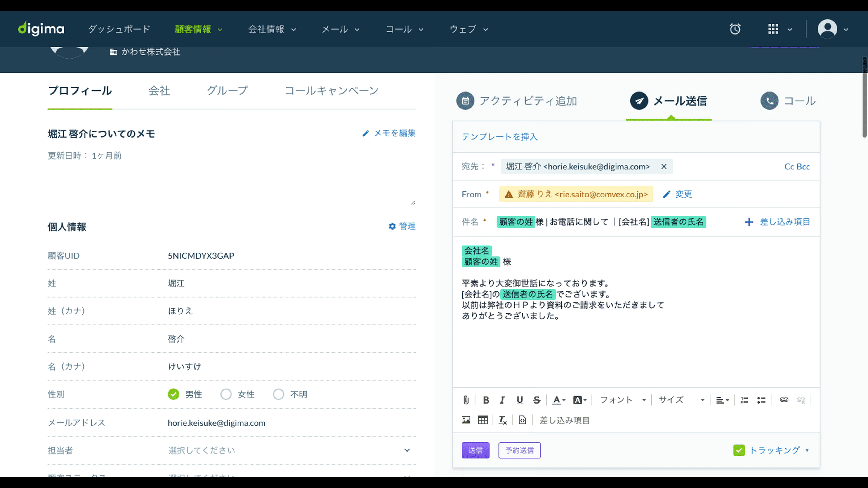The width and height of the screenshot is (868, 488).
Task: Open the text alignment dropdown
Action: [722, 400]
